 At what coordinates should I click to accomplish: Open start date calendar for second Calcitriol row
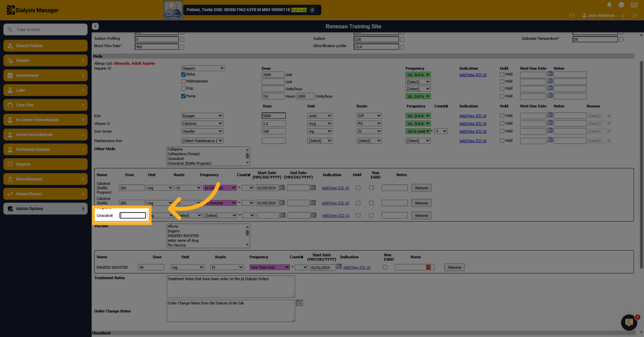[x=282, y=203]
